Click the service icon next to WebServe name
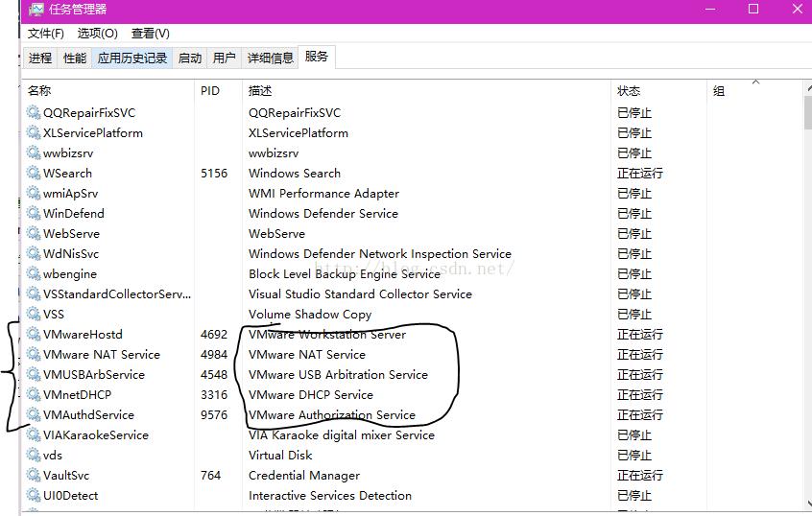Screen dimensions: 812x516 [x=34, y=233]
